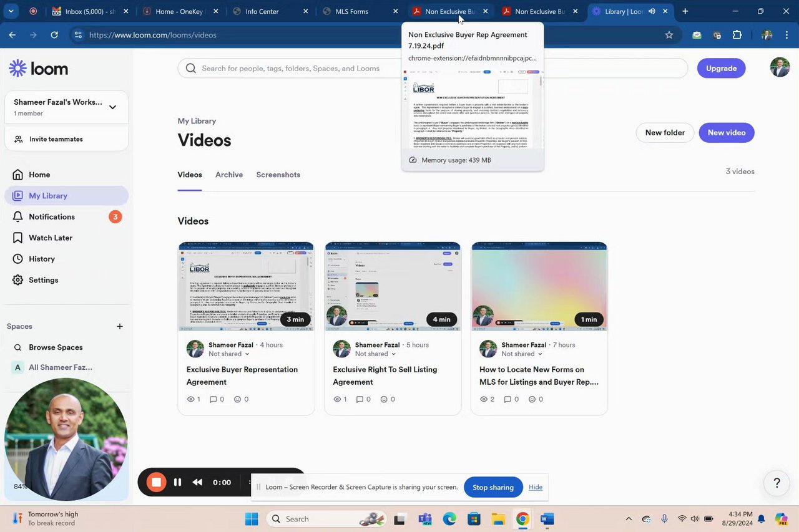Open File Explorer from the taskbar
Image resolution: width=799 pixels, height=532 pixels.
point(498,519)
